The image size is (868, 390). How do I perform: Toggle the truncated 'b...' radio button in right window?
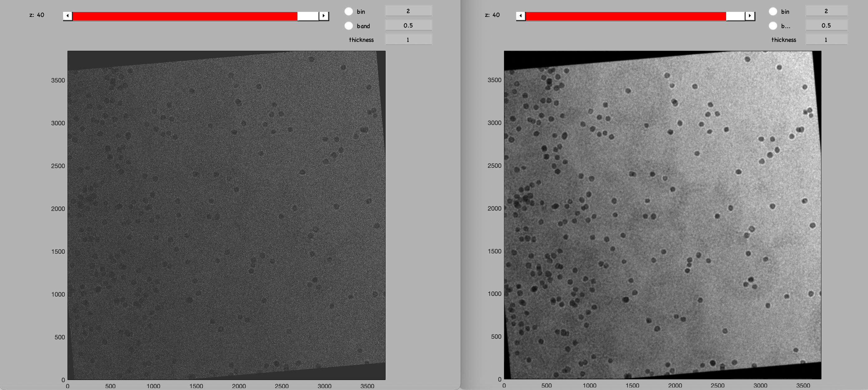(773, 26)
